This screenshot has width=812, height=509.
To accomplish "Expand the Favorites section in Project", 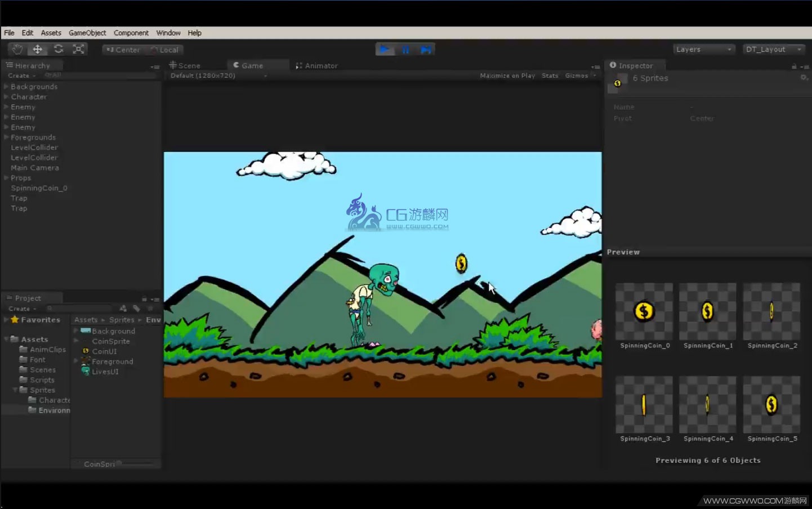I will click(6, 320).
